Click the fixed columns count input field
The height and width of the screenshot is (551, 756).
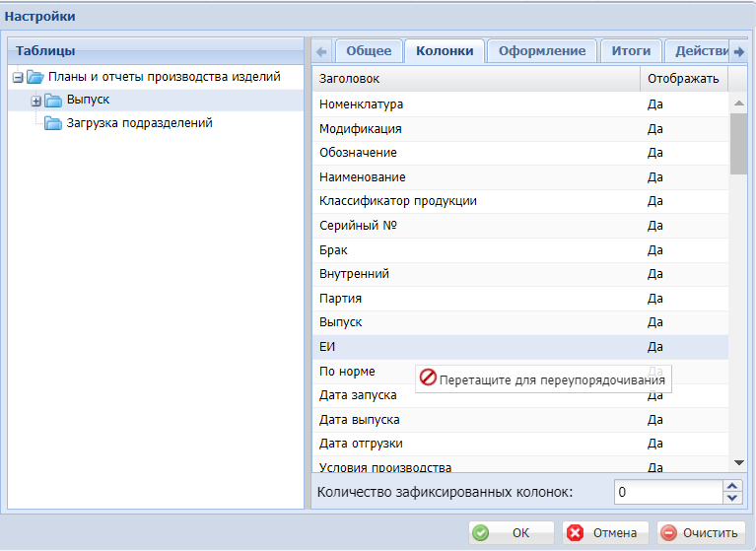pos(667,492)
